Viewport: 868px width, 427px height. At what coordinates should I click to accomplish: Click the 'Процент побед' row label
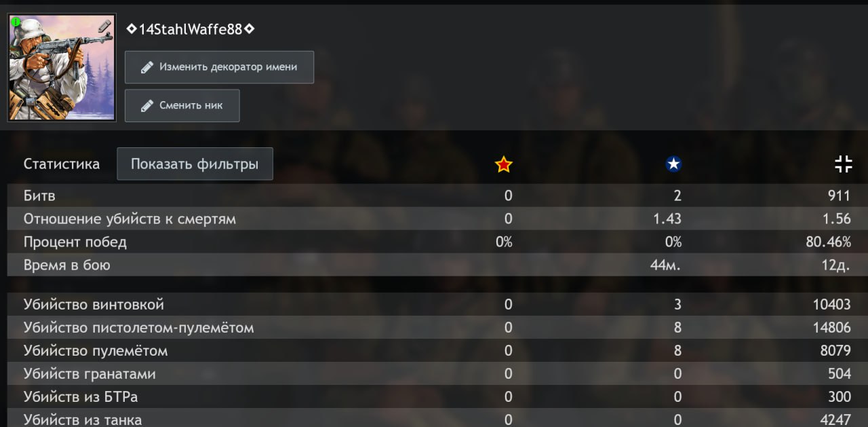coord(75,242)
